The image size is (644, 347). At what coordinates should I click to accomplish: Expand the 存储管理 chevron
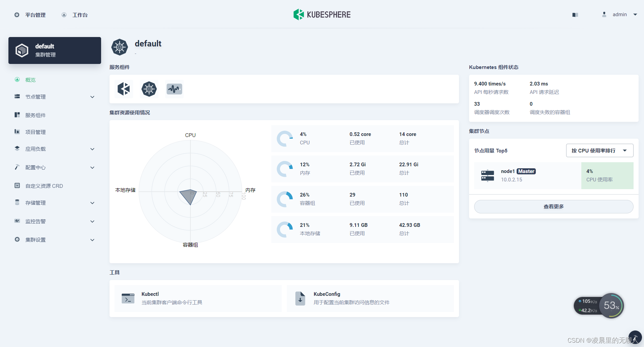(x=92, y=203)
